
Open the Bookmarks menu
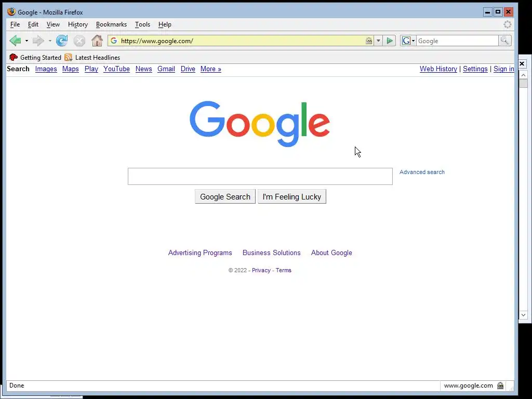(111, 24)
